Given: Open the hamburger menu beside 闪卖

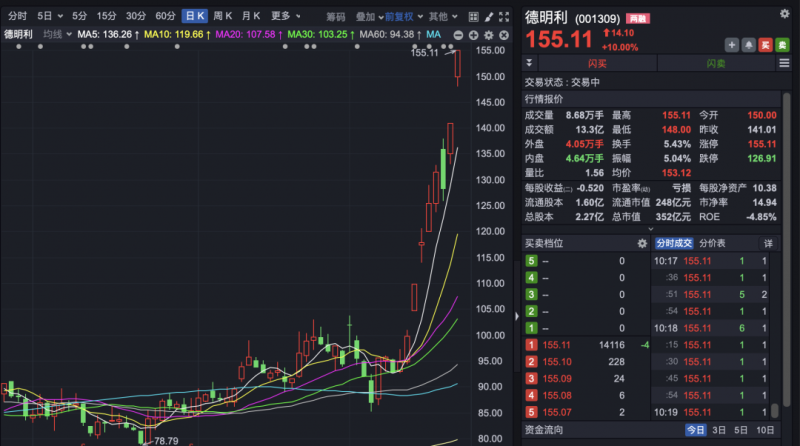Looking at the screenshot, I should 785,64.
